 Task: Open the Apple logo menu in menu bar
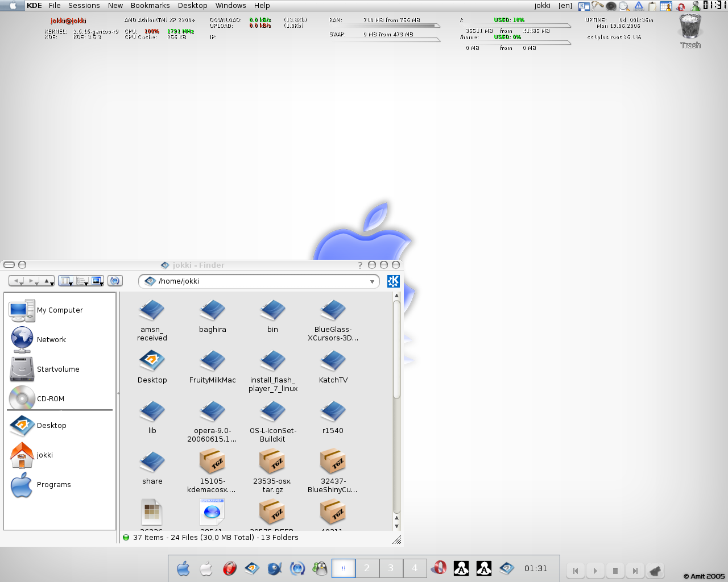13,6
